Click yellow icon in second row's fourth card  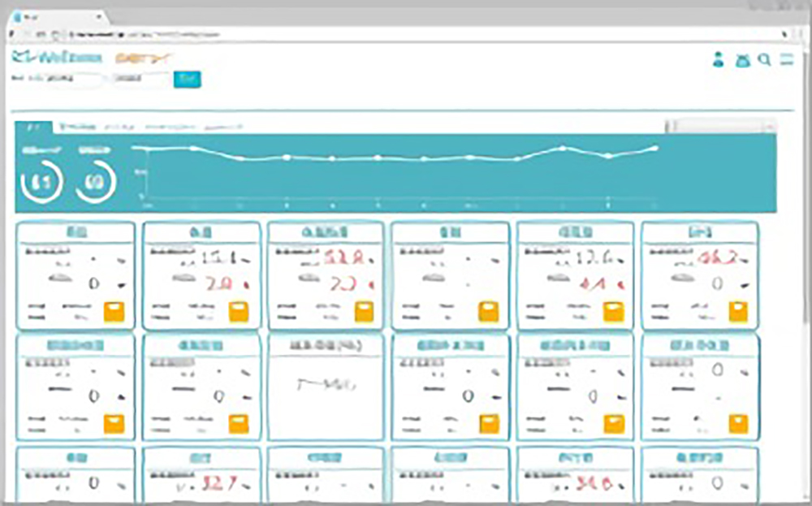point(489,424)
